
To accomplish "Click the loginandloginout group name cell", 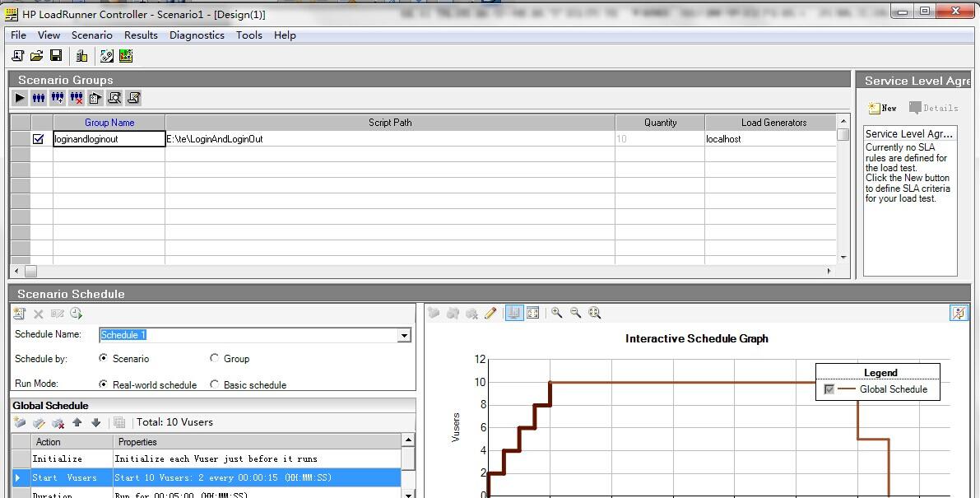I will click(x=109, y=139).
